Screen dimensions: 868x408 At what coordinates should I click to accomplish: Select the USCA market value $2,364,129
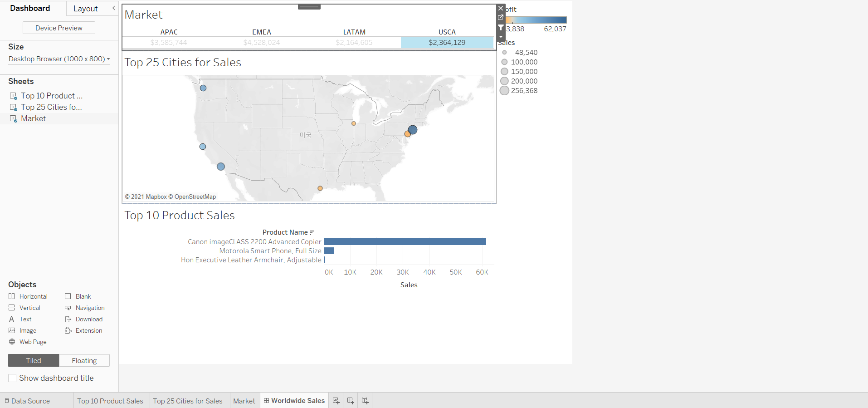[447, 43]
